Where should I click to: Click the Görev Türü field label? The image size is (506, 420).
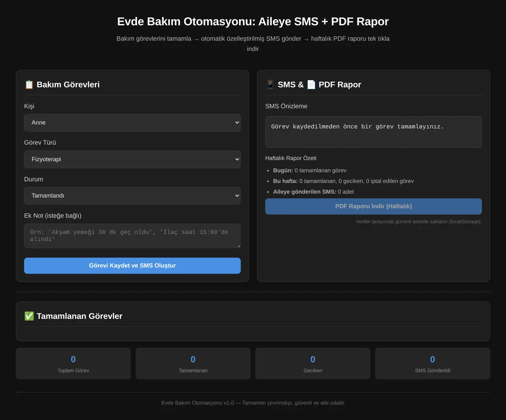40,143
